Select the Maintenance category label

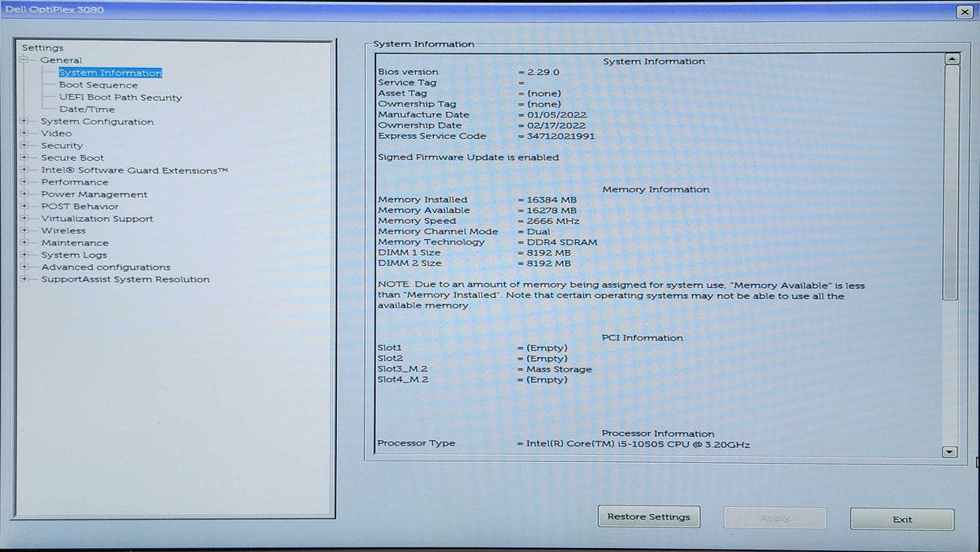pyautogui.click(x=75, y=243)
